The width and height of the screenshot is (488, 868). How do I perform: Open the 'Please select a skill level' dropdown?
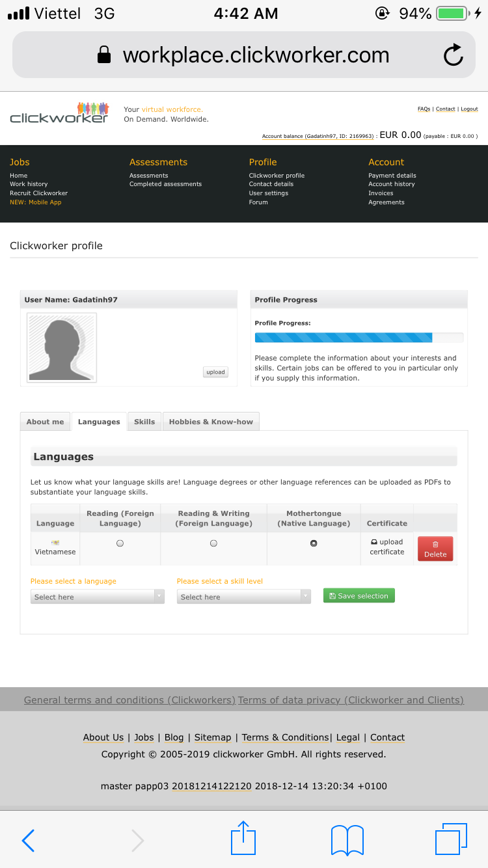(244, 597)
